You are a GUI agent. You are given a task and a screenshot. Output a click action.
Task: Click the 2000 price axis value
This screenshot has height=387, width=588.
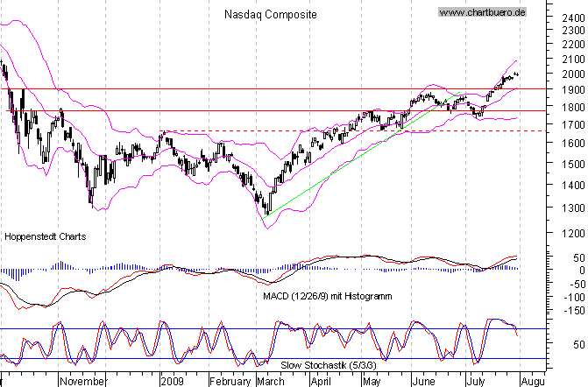click(x=574, y=74)
